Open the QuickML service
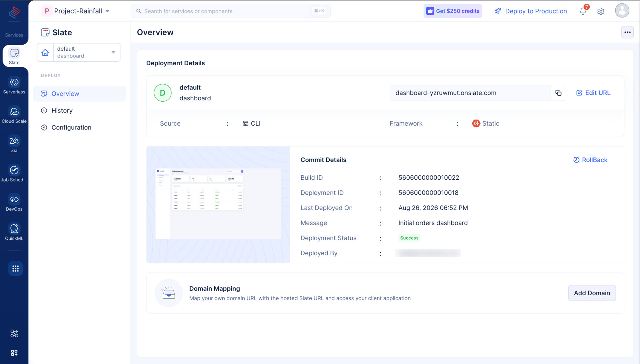The image size is (640, 364). click(14, 232)
